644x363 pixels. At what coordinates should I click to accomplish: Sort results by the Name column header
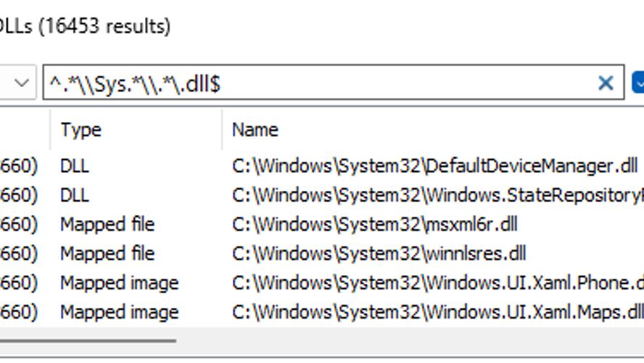click(x=255, y=130)
